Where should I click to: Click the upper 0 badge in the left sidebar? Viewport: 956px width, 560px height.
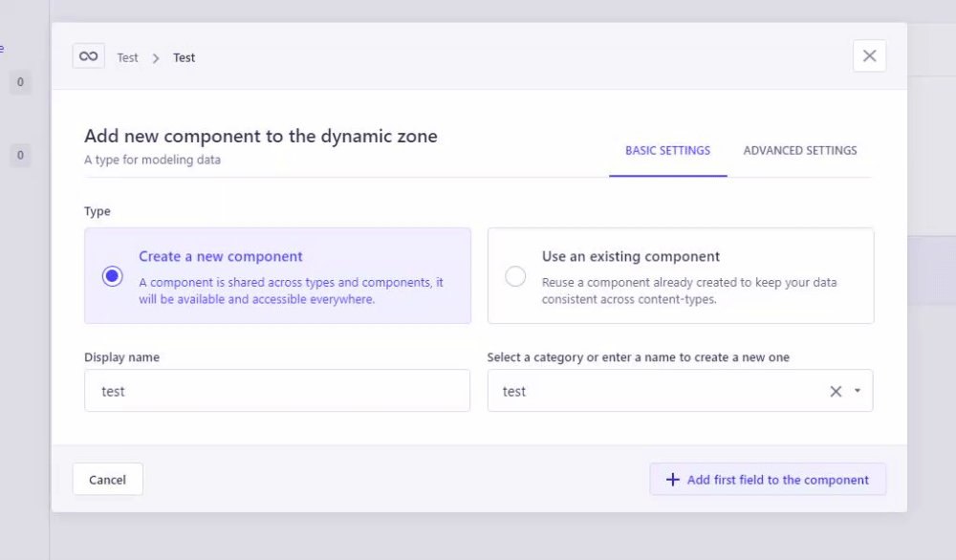pos(20,82)
